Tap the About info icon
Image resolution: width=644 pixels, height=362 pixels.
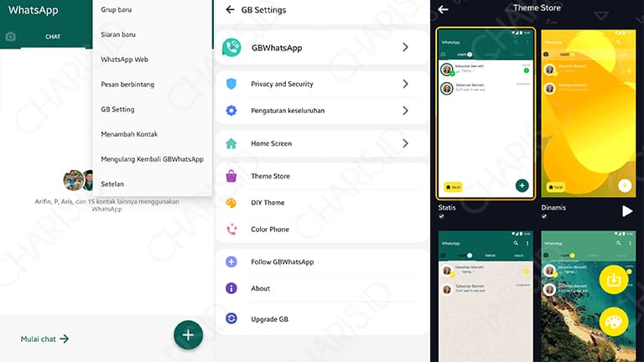click(231, 288)
